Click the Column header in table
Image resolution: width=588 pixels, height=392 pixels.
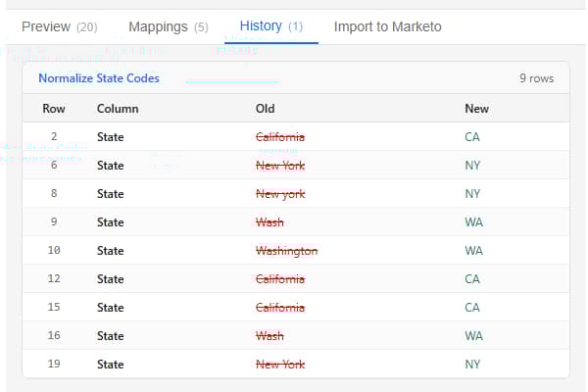click(x=118, y=109)
